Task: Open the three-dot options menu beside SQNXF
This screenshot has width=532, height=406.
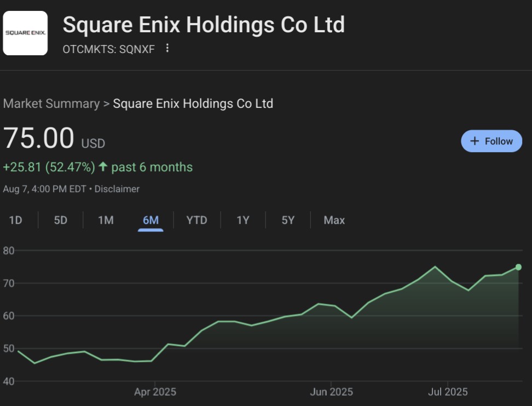Action: pyautogui.click(x=167, y=48)
